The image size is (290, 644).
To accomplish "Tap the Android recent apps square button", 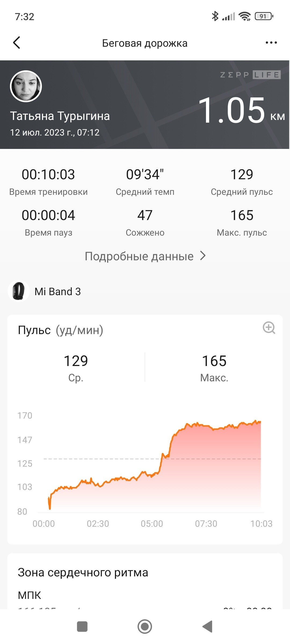I will (82, 627).
